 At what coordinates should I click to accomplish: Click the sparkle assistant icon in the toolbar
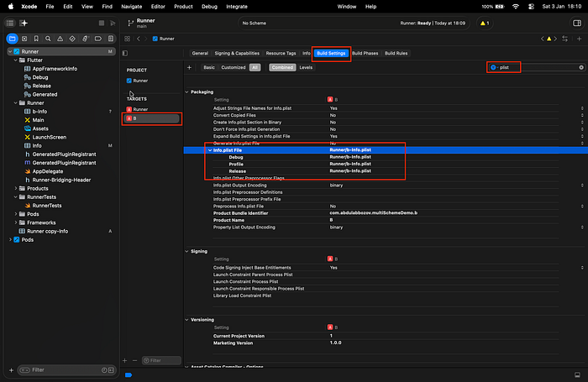[x=24, y=24]
